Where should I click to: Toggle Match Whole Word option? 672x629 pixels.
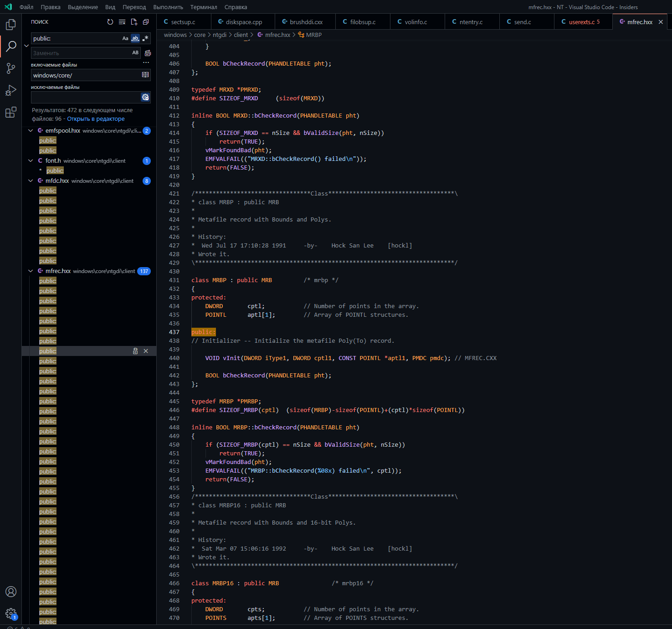[x=135, y=39]
